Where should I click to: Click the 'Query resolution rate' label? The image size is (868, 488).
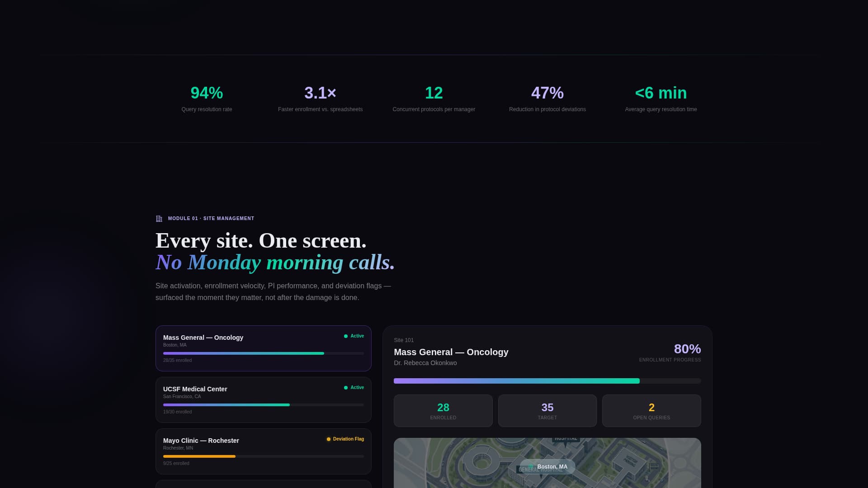coord(207,109)
